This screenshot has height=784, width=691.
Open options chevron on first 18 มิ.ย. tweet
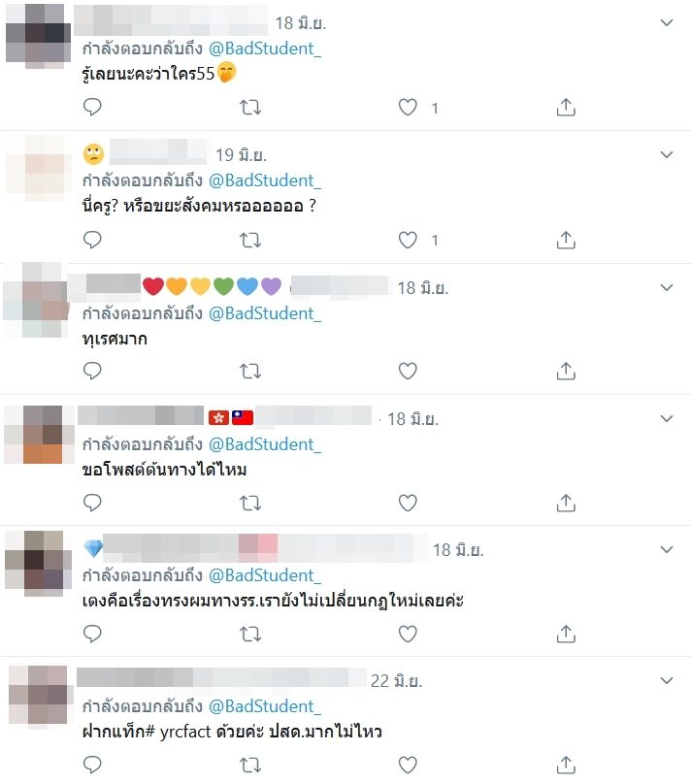coord(667,22)
